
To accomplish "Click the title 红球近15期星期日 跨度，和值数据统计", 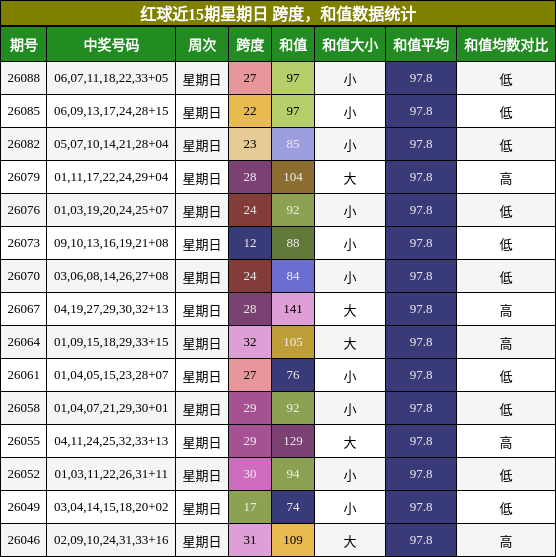I will [x=278, y=14].
